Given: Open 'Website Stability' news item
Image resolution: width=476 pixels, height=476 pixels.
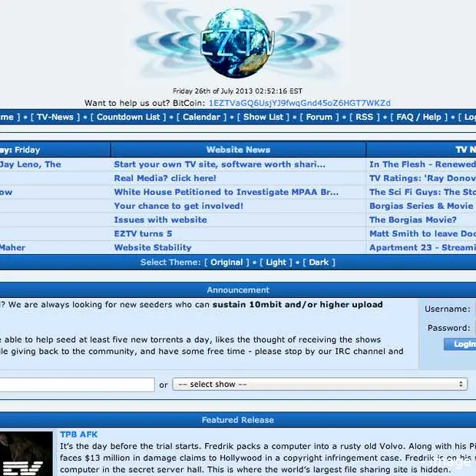Looking at the screenshot, I should point(153,248).
